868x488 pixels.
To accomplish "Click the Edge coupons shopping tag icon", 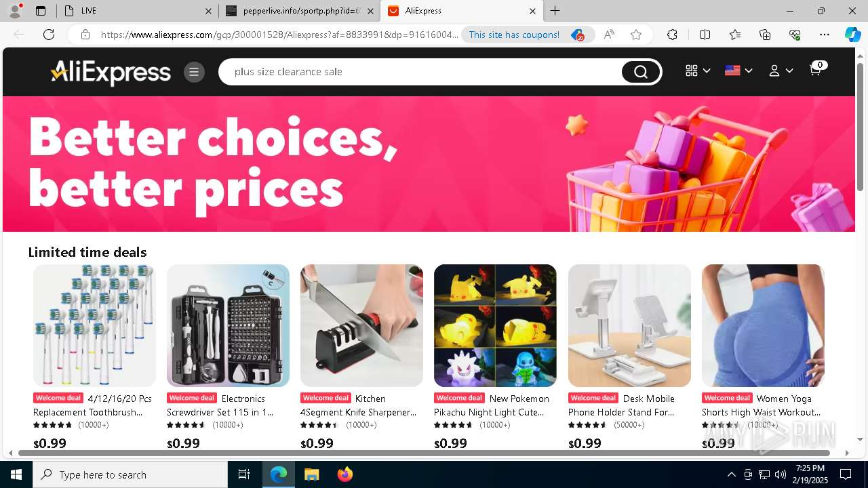I will (577, 35).
